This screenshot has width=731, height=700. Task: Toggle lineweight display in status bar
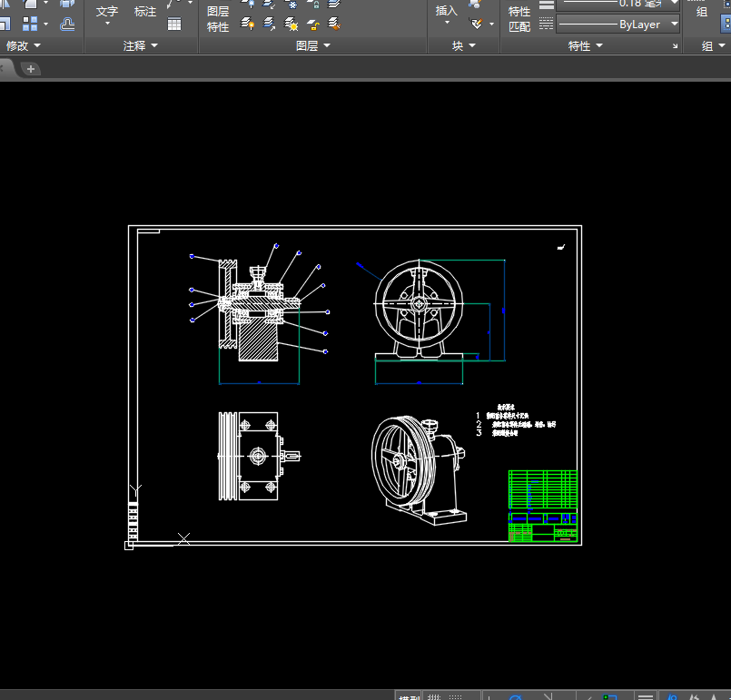click(646, 696)
